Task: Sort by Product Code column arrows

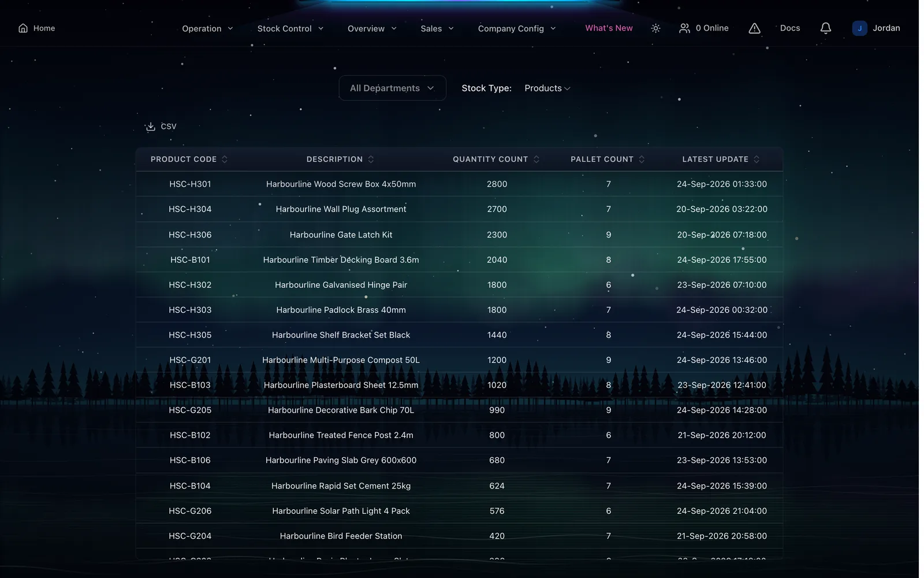Action: pos(225,160)
